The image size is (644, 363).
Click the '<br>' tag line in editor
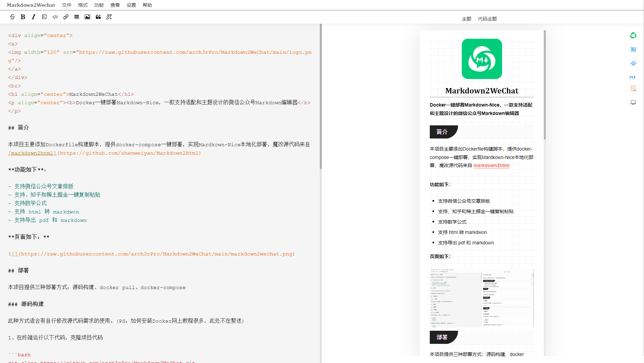click(x=14, y=86)
